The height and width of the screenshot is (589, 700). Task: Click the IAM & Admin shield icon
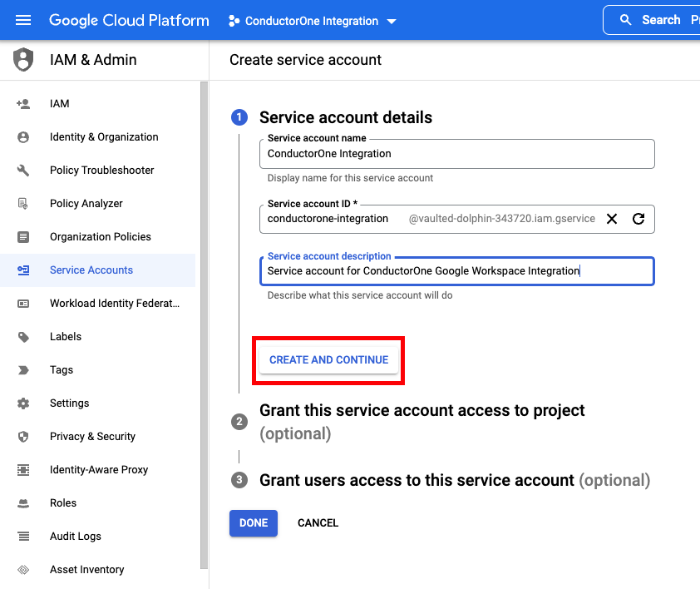click(x=23, y=59)
